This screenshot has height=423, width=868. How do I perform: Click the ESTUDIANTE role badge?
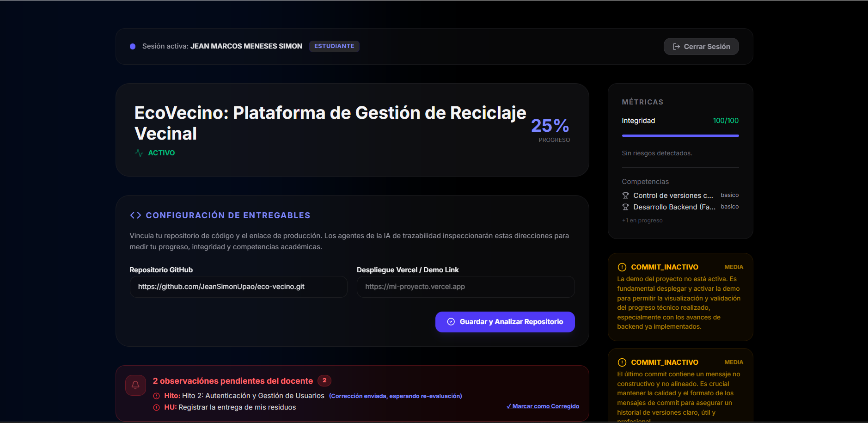tap(334, 46)
